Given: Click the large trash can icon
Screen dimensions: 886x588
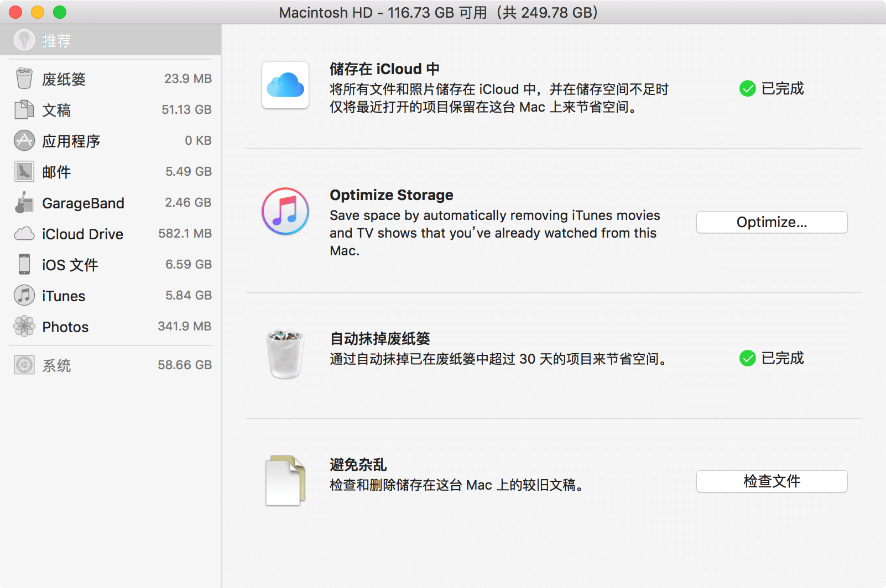Looking at the screenshot, I should pos(285,354).
